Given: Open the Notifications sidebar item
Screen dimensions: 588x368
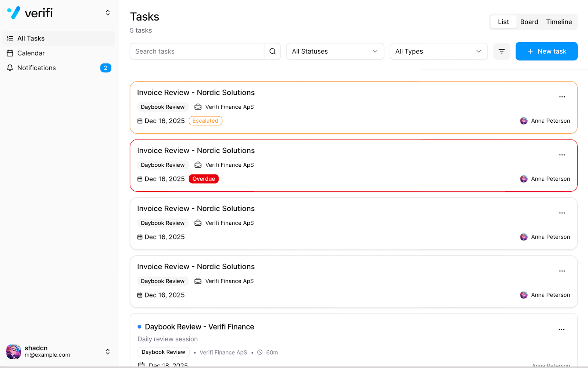Looking at the screenshot, I should click(36, 68).
